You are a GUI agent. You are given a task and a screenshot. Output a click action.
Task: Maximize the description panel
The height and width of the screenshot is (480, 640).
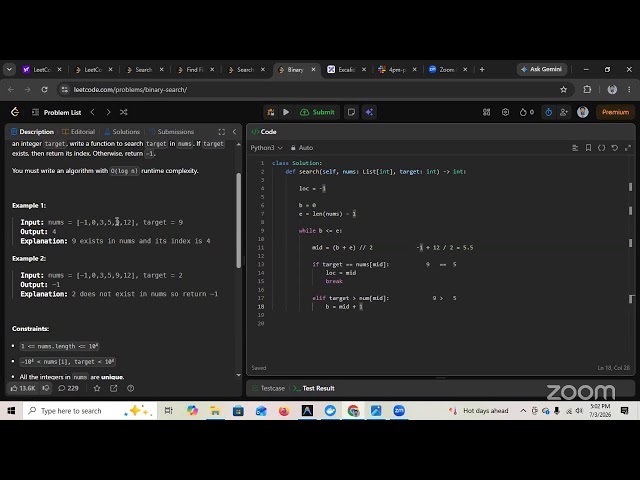[x=222, y=131]
